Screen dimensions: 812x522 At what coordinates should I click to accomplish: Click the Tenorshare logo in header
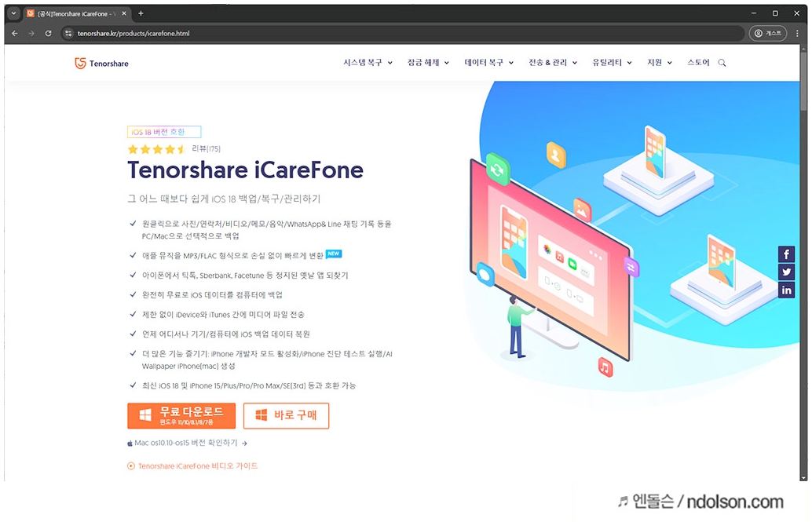[x=101, y=63]
